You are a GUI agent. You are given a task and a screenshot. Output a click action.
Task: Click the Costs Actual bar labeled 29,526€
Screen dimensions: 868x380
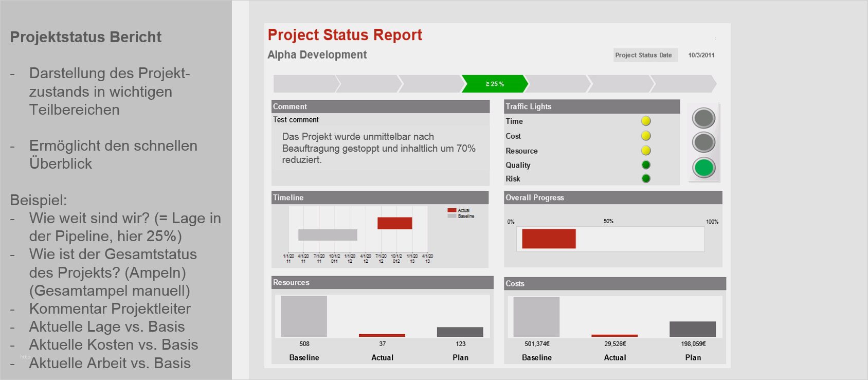point(614,336)
